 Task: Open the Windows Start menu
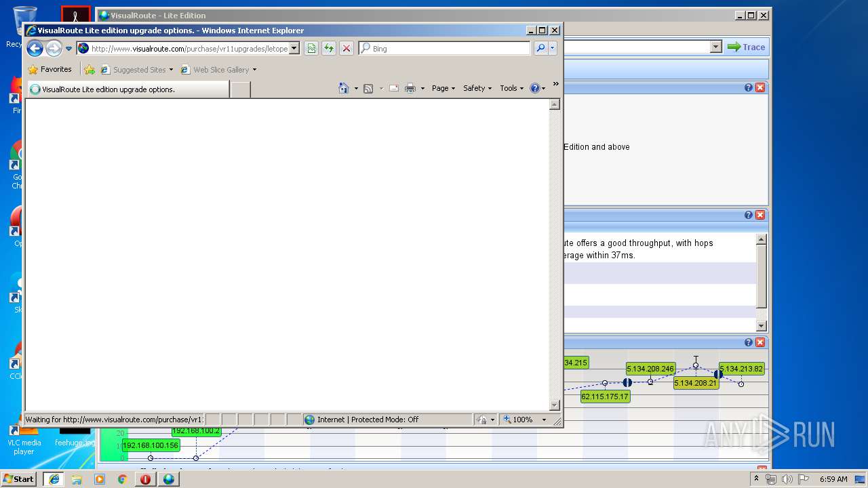tap(19, 479)
